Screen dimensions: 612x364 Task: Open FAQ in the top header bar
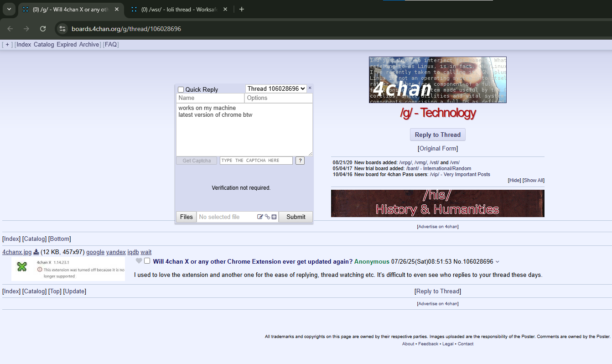point(111,44)
